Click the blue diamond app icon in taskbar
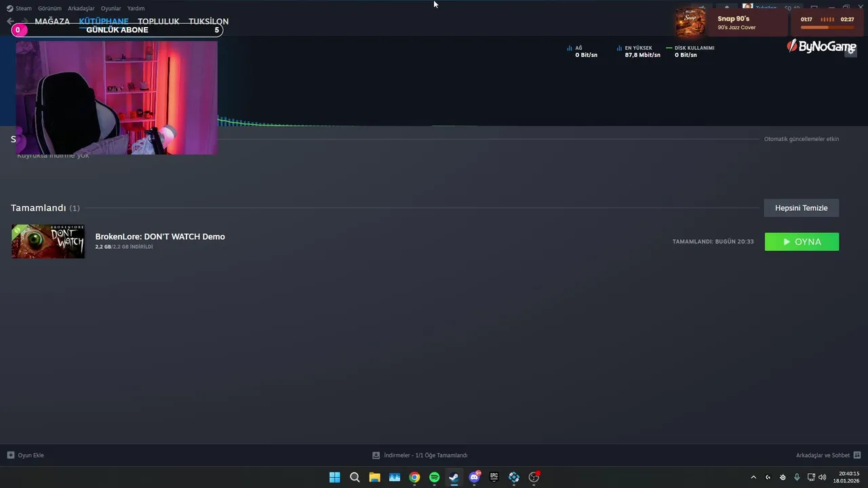 click(514, 477)
